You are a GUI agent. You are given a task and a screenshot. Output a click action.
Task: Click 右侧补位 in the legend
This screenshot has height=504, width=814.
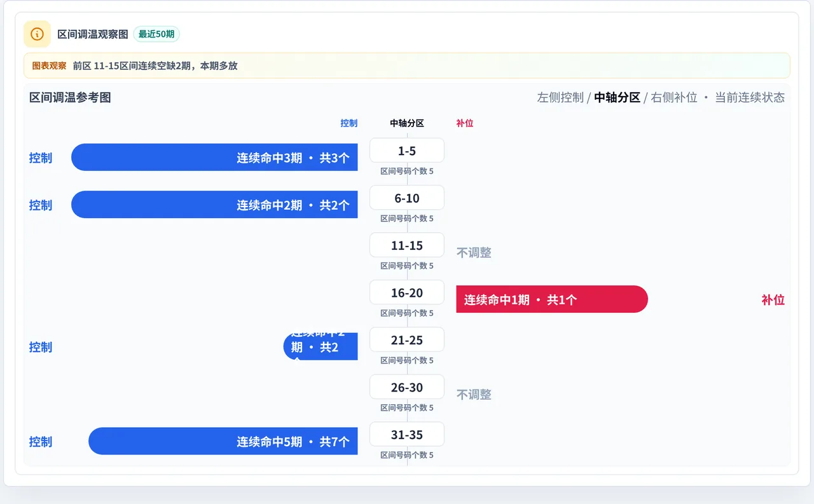point(674,97)
